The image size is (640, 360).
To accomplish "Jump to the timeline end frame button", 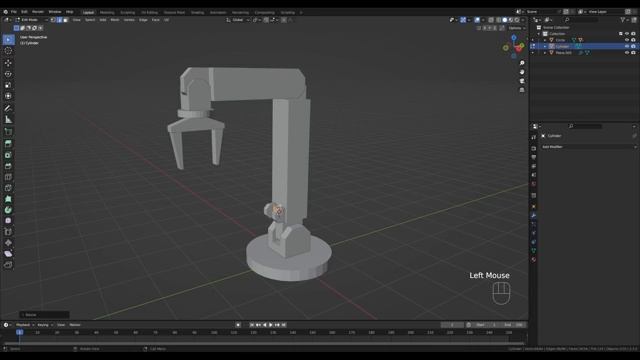I will click(284, 325).
